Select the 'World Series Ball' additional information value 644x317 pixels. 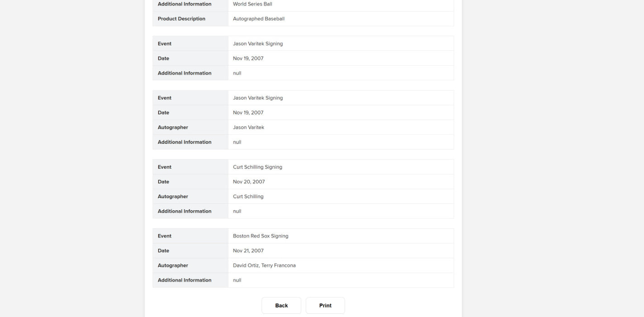pos(253,4)
